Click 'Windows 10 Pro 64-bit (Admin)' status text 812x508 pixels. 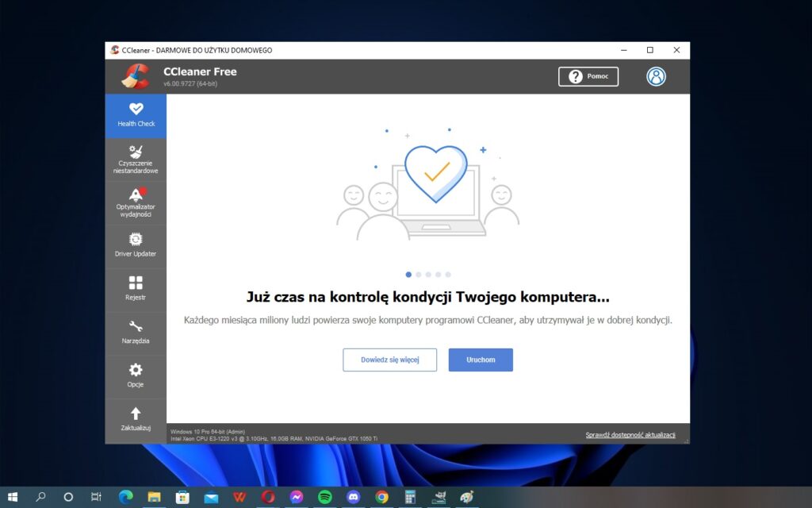point(208,431)
